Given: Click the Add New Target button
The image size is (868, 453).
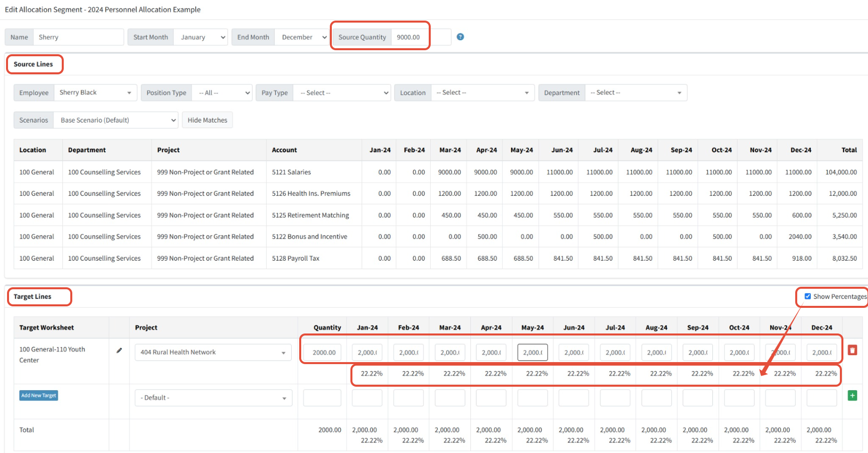Looking at the screenshot, I should (39, 395).
